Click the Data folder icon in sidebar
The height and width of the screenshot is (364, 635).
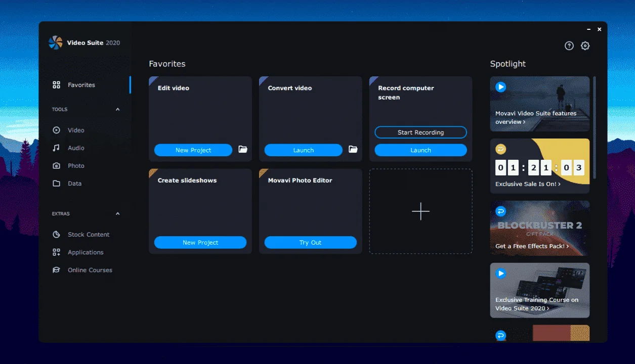(57, 184)
